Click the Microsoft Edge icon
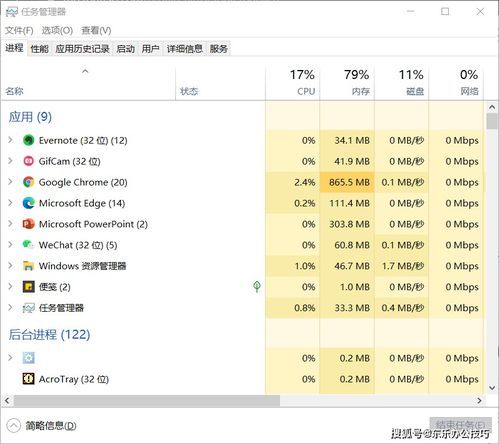This screenshot has height=444, width=499. point(29,203)
